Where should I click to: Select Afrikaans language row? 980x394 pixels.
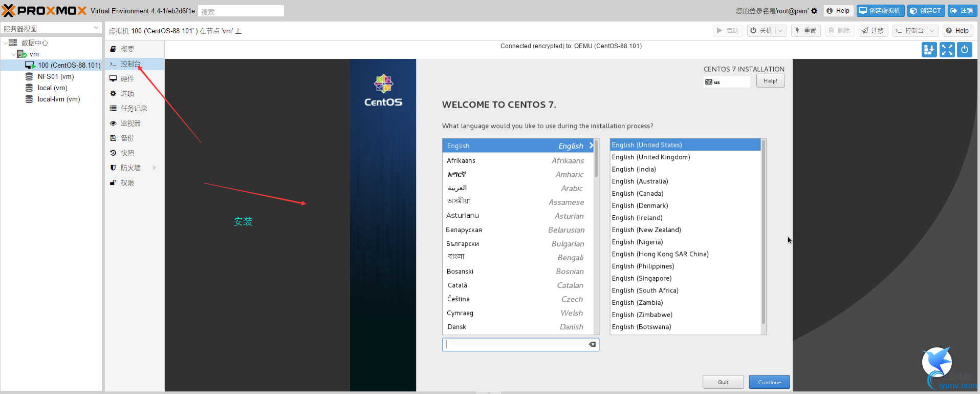(x=517, y=160)
